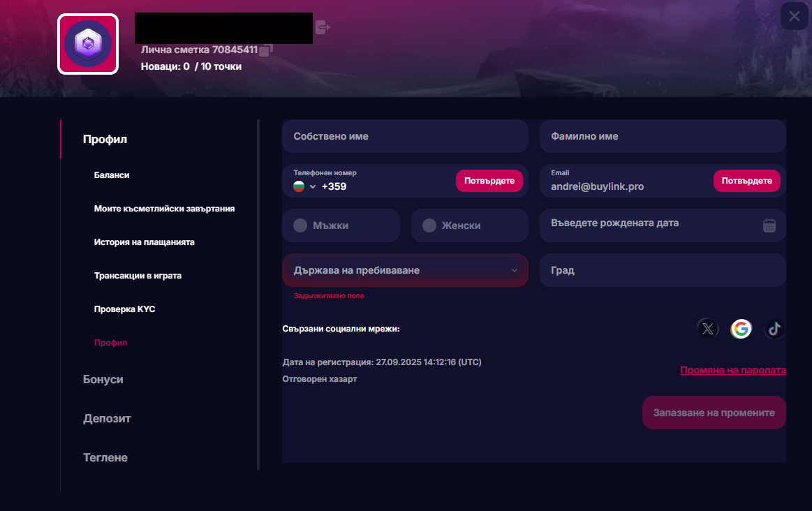Image resolution: width=812 pixels, height=511 pixels.
Task: Connect the Google account icon
Action: (x=741, y=329)
